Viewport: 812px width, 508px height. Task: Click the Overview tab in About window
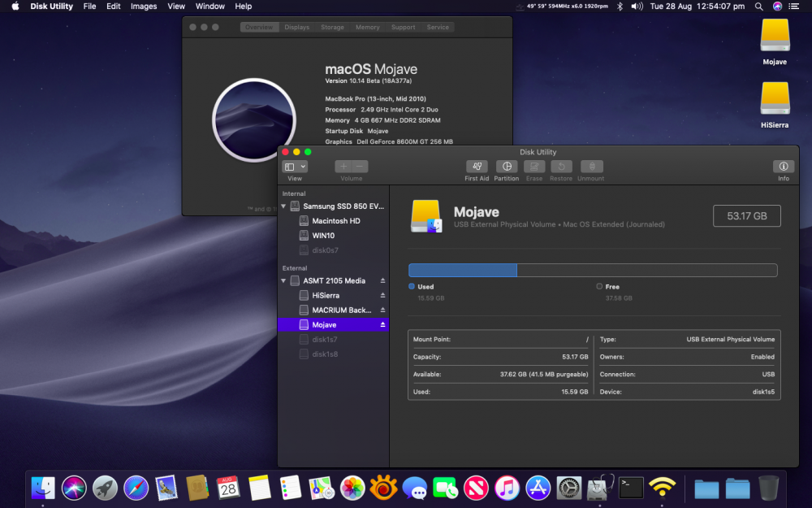[260, 27]
